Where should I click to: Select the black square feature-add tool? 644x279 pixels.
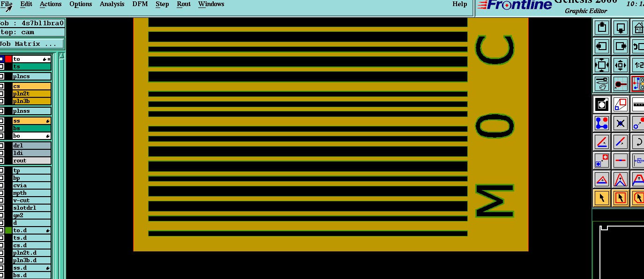(x=602, y=104)
